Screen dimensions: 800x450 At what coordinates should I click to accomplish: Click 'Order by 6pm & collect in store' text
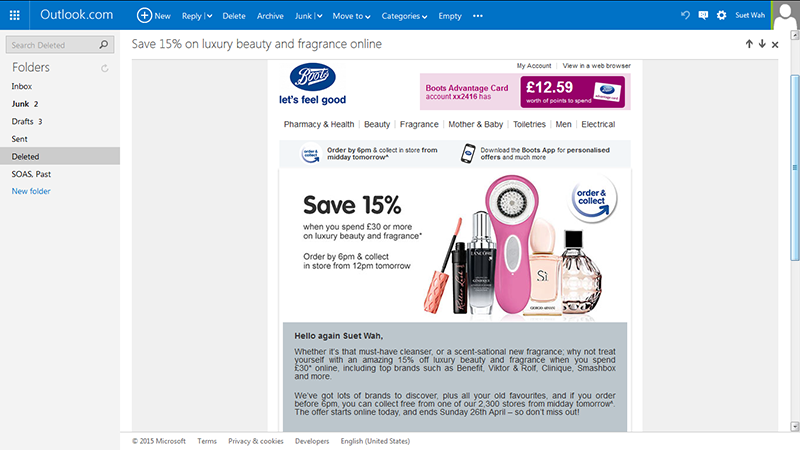click(382, 154)
